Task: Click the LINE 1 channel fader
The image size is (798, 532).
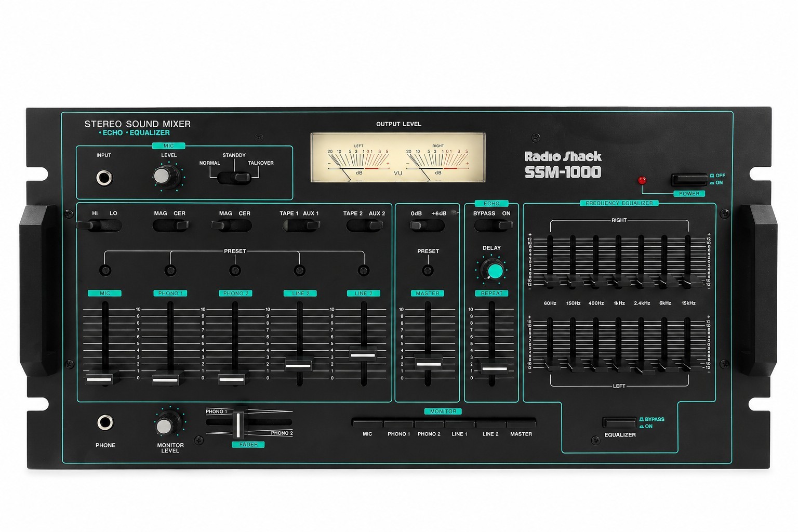Action: click(x=298, y=365)
